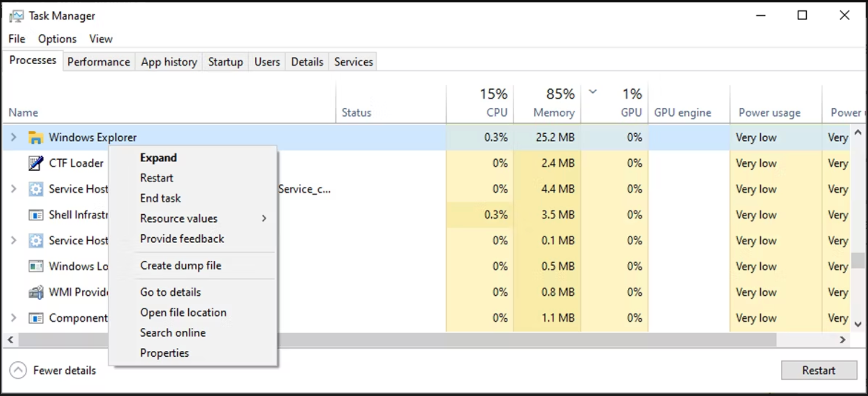The height and width of the screenshot is (396, 868).
Task: Choose Open file location in menu
Action: tap(183, 312)
